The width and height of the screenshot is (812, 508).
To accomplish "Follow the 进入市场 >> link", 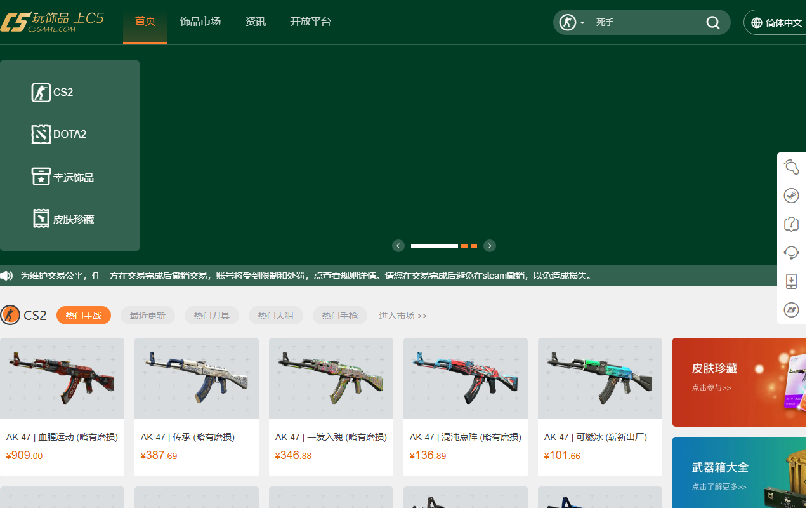I will click(x=403, y=316).
